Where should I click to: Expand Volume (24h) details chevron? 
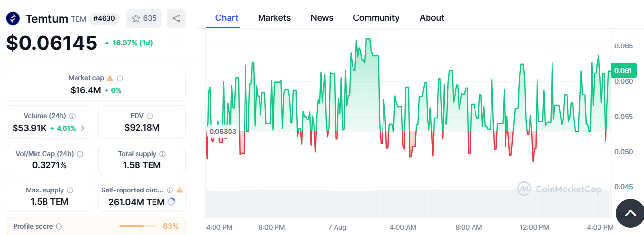(x=83, y=128)
